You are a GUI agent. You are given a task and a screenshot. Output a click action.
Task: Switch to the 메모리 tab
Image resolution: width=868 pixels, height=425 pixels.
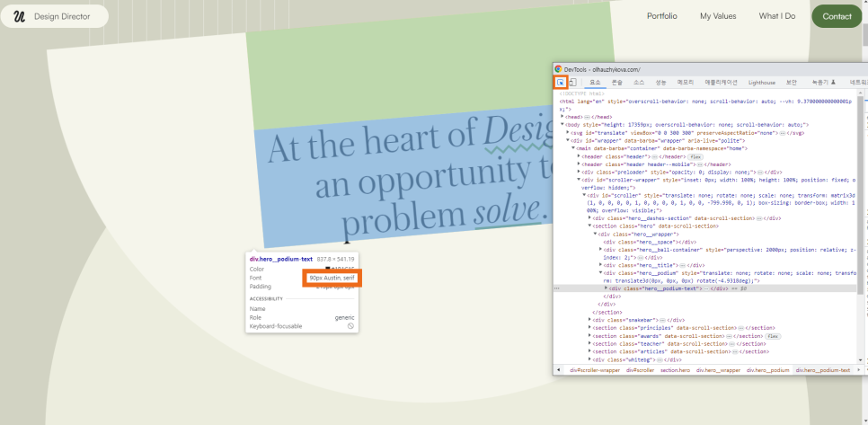(686, 82)
